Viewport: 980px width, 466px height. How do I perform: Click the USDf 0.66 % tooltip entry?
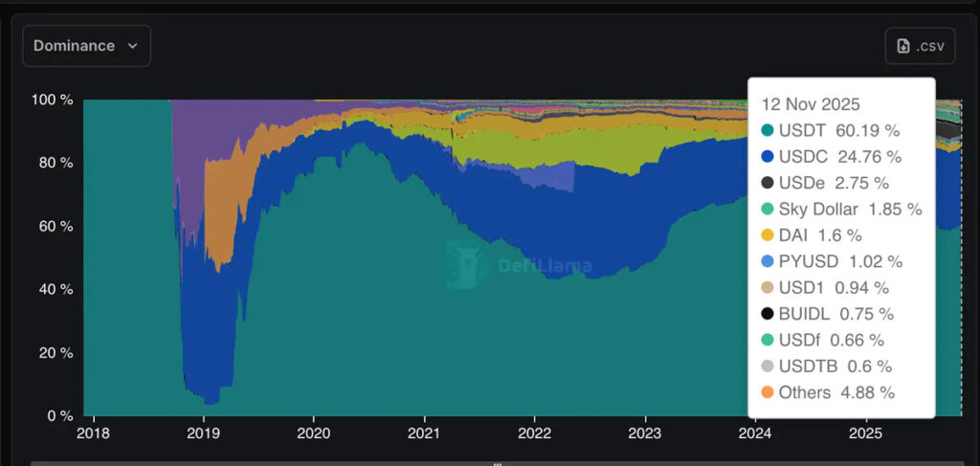point(832,340)
